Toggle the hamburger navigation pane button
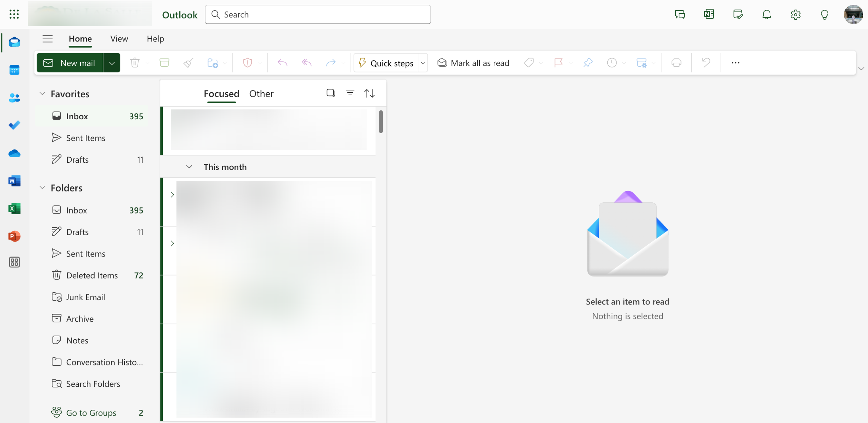The image size is (868, 423). pos(47,39)
